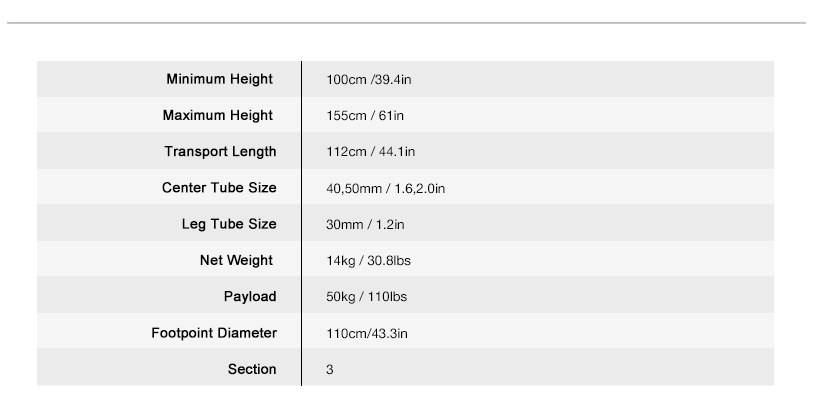
Task: Select the 100cm /39.4in value
Action: point(369,80)
